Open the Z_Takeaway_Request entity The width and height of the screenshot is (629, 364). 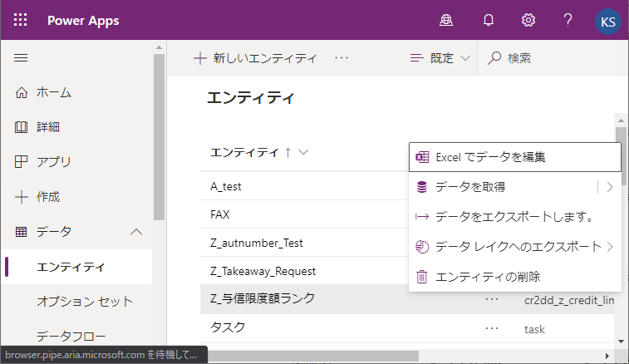[x=263, y=271]
